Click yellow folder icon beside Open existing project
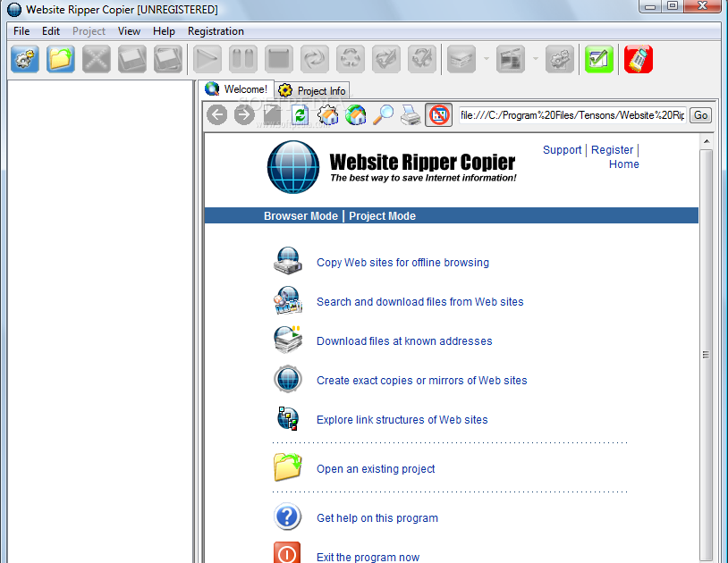This screenshot has width=728, height=563. tap(288, 467)
